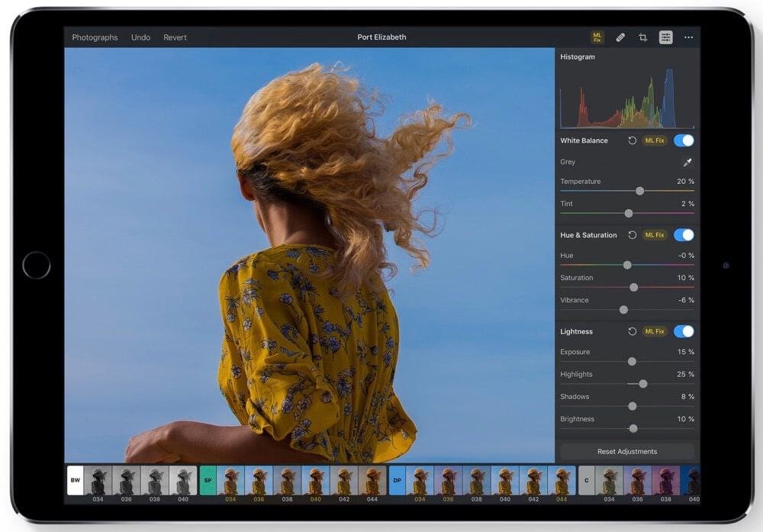This screenshot has width=763, height=532.
Task: Apply ML Fix to Hue & Saturation
Action: coord(654,235)
